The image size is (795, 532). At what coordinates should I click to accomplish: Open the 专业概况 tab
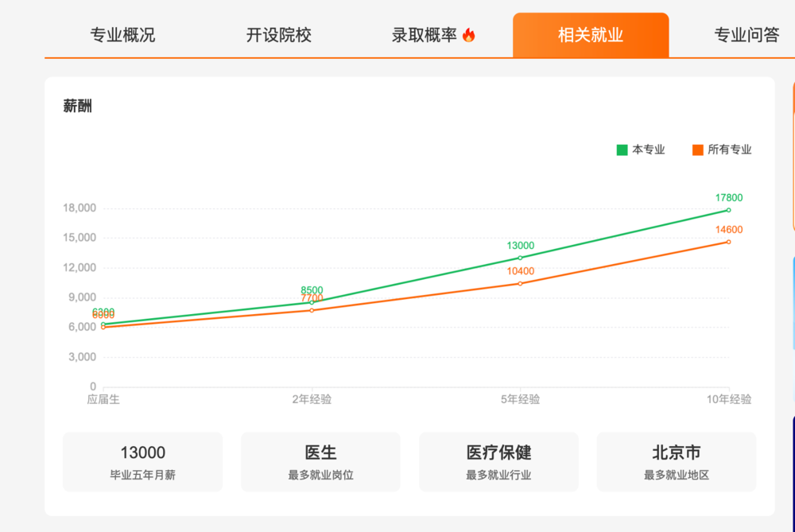(x=122, y=35)
